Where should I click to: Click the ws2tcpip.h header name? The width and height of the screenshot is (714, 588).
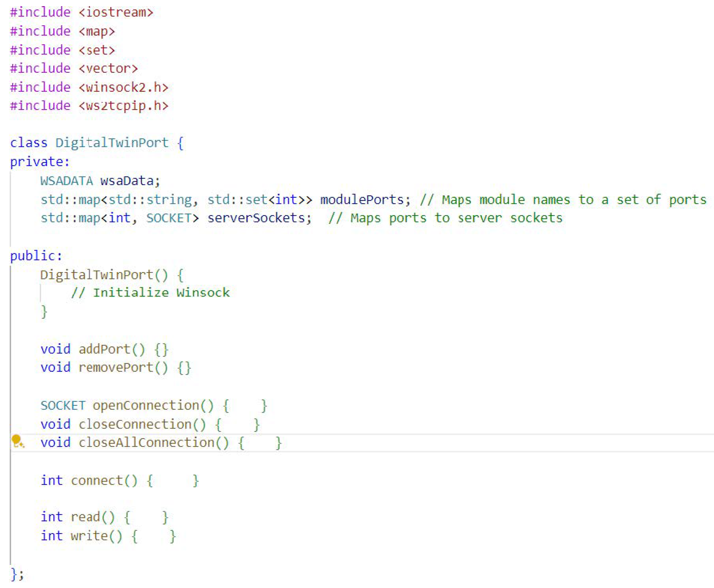coord(123,106)
